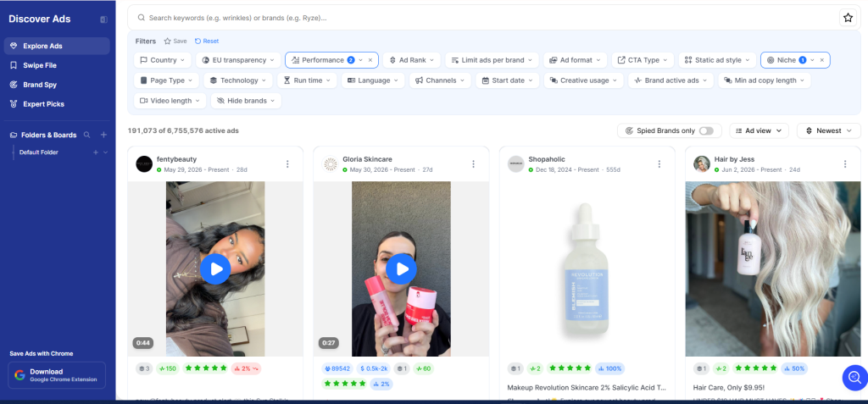
Task: Open Limit ads per brand filter
Action: (x=492, y=60)
